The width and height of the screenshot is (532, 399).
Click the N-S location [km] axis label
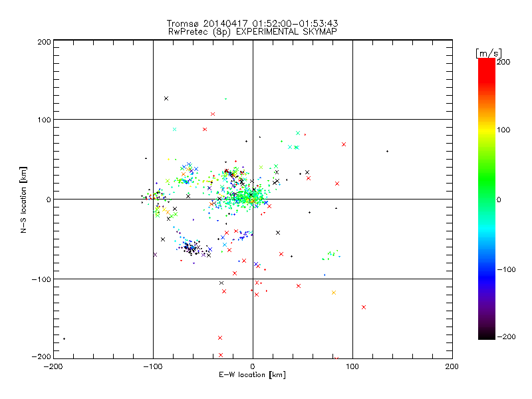(x=23, y=199)
